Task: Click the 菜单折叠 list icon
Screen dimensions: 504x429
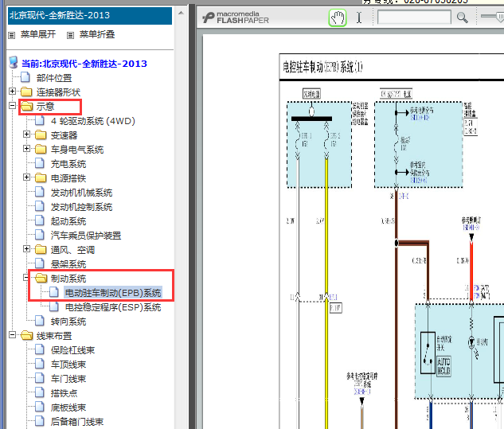Action: pos(70,35)
